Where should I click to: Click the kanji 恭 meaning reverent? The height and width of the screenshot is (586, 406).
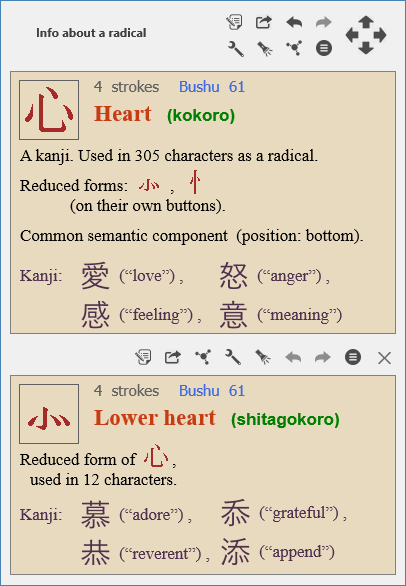(96, 553)
